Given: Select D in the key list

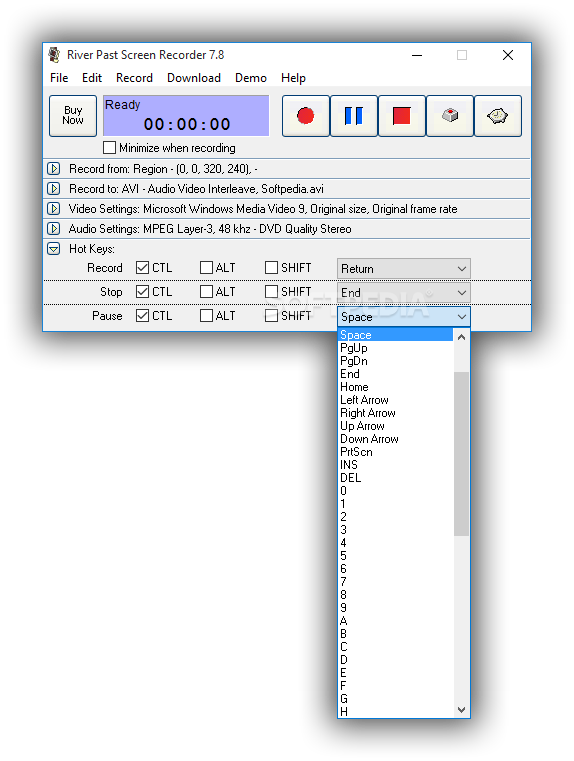Looking at the screenshot, I should pyautogui.click(x=395, y=660).
